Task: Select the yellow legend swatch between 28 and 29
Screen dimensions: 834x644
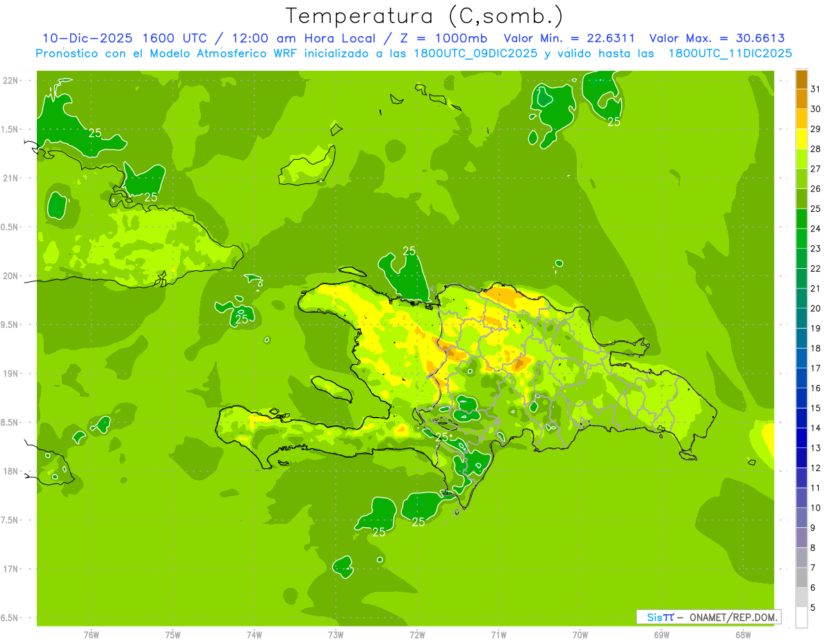Action: click(801, 139)
